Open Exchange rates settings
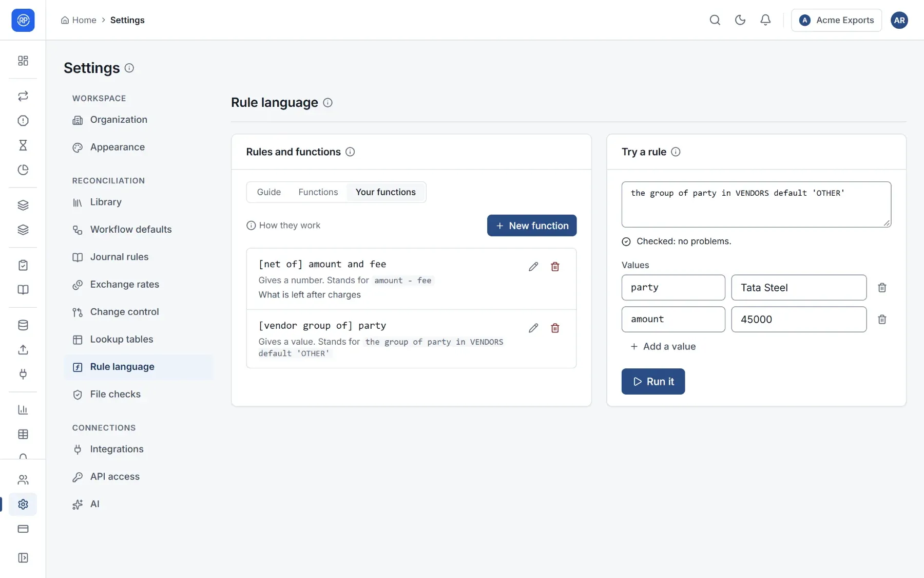924x578 pixels. click(x=139, y=285)
